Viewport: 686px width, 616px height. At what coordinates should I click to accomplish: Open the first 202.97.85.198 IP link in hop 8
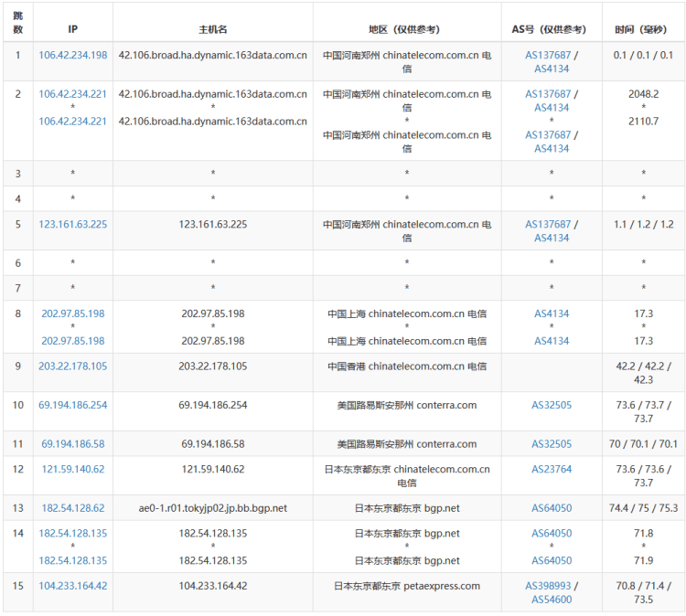72,313
